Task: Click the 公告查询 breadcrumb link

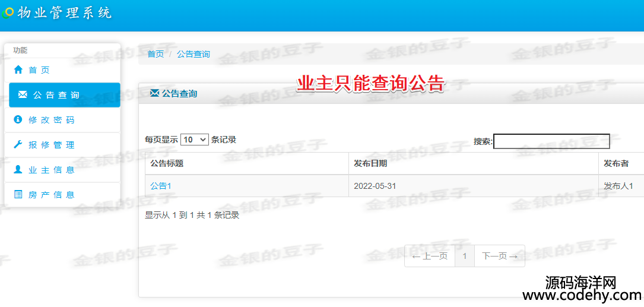Action: click(x=193, y=54)
